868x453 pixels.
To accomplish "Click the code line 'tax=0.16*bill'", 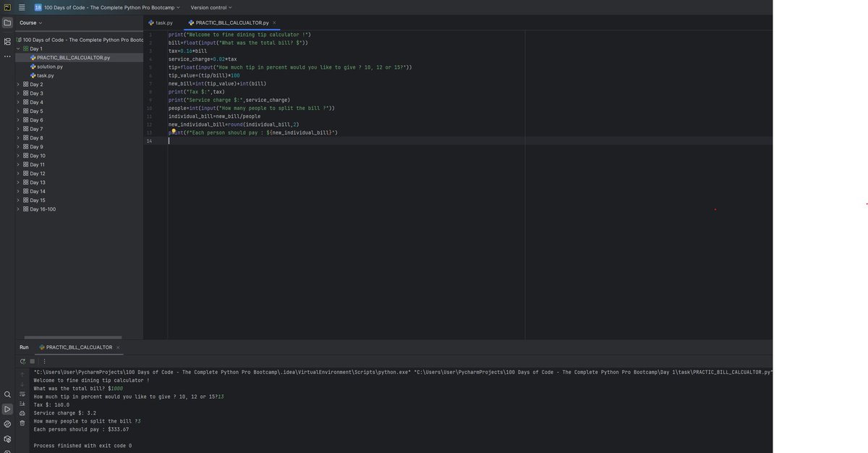I will 187,51.
